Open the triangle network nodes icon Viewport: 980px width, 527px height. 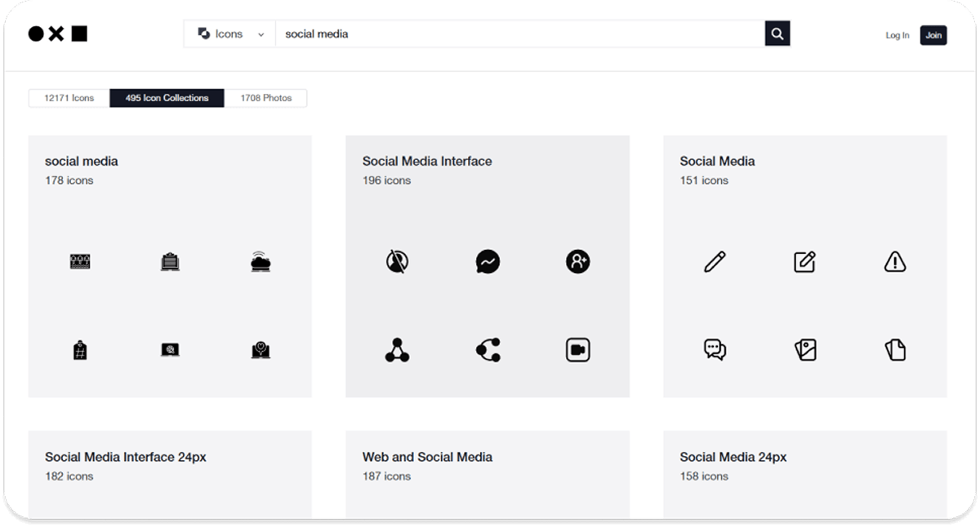coord(398,351)
